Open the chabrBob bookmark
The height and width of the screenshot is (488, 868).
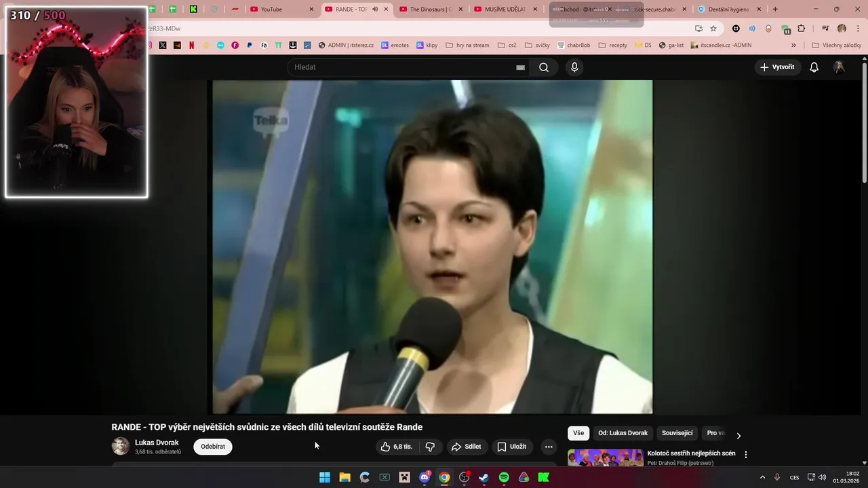click(574, 45)
